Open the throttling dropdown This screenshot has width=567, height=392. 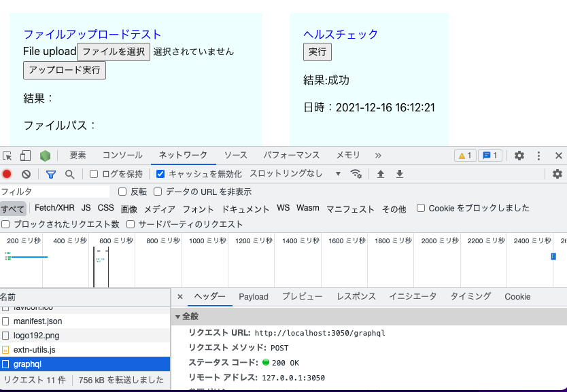[295, 174]
